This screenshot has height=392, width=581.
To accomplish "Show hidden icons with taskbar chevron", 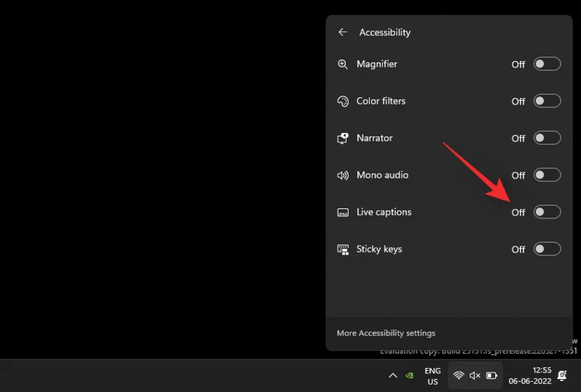I will tap(393, 376).
